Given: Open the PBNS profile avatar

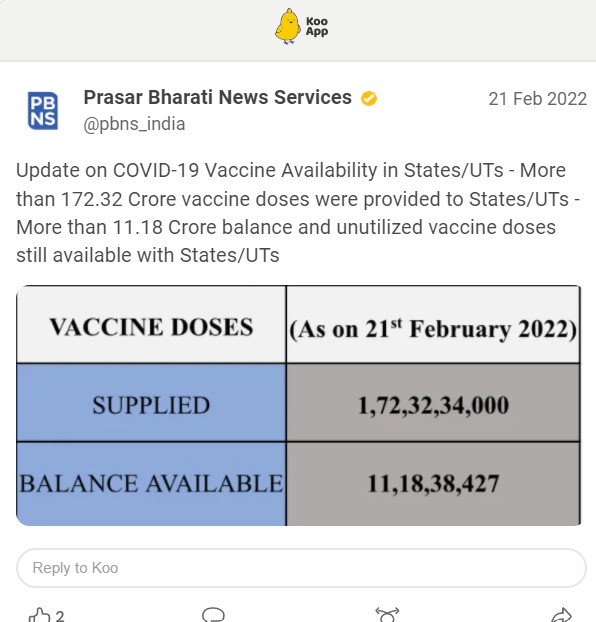Looking at the screenshot, I should [42, 111].
